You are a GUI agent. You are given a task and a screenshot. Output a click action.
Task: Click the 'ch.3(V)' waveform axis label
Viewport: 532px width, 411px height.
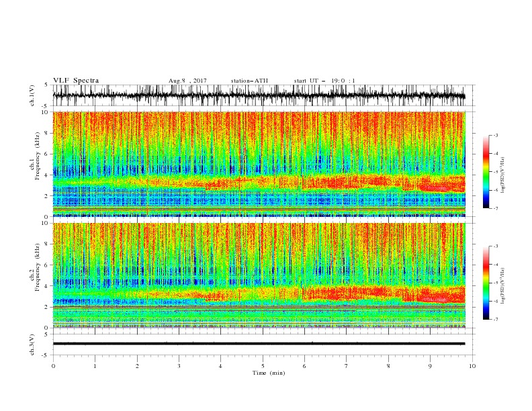(32, 345)
